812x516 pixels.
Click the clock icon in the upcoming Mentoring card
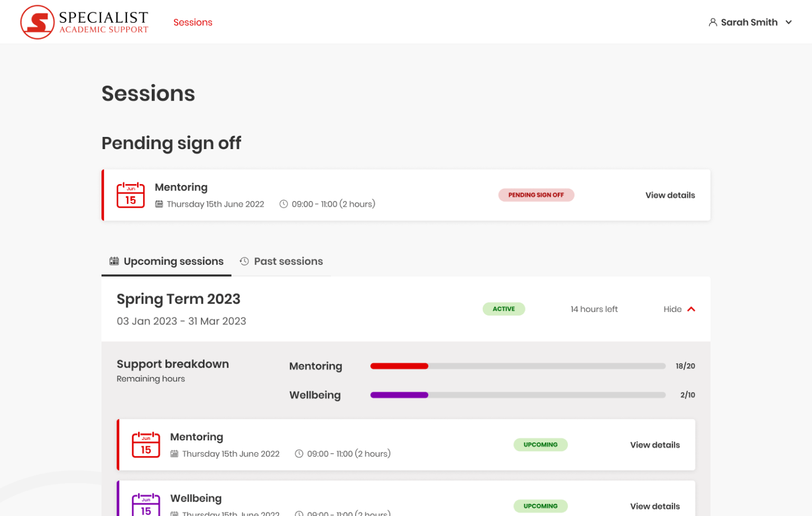[x=299, y=454]
